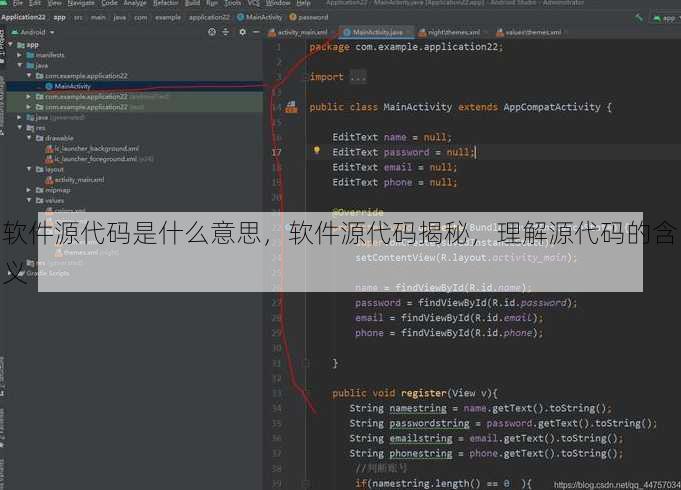Open the Android project view dropdown
Screen dimensions: 681x490
pos(33,32)
